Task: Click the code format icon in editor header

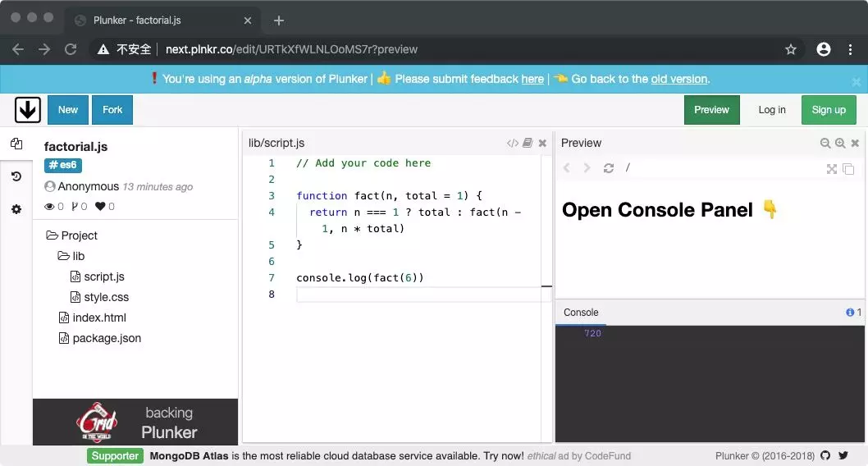Action: click(x=513, y=143)
